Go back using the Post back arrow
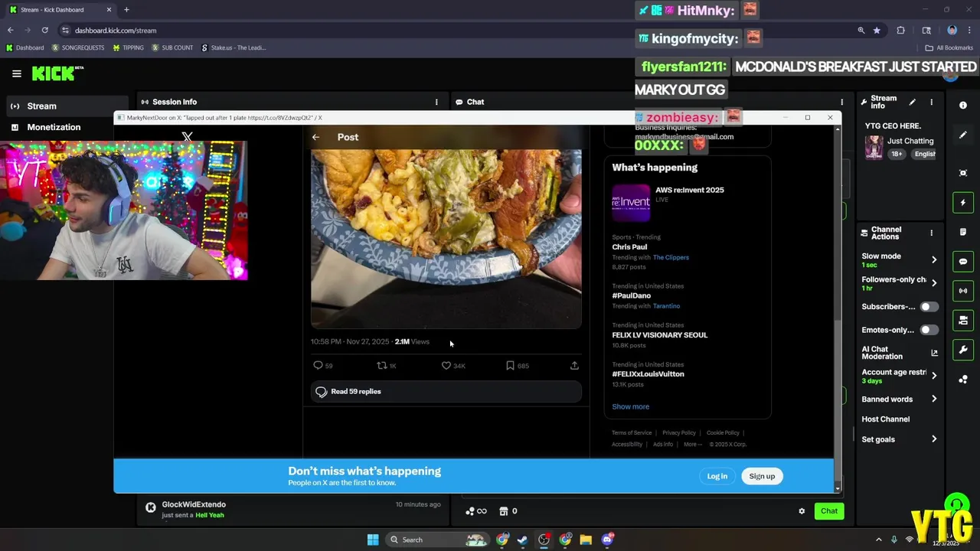 (x=315, y=137)
